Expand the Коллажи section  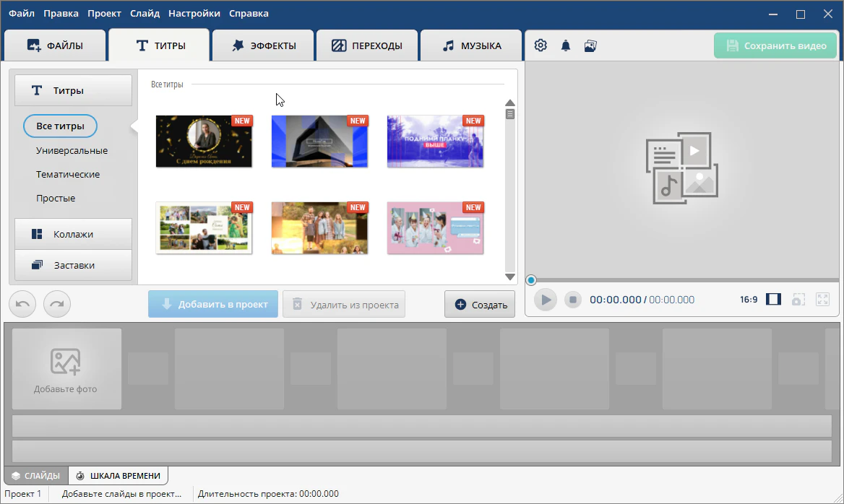click(x=73, y=234)
